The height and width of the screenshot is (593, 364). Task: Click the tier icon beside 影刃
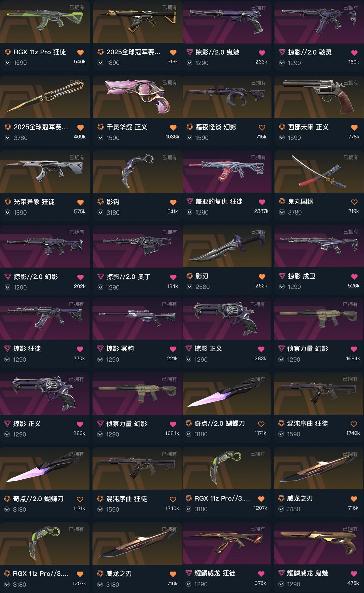point(190,276)
